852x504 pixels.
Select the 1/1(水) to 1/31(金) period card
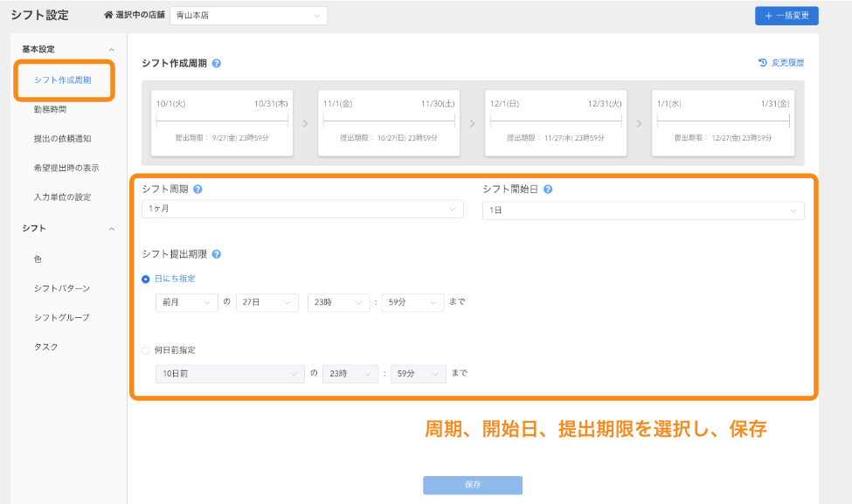pyautogui.click(x=723, y=123)
